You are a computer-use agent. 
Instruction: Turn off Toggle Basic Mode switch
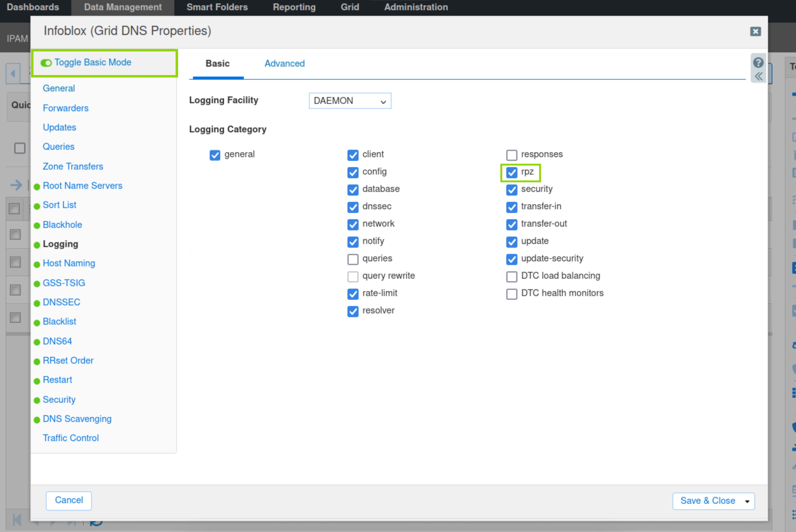[46, 63]
